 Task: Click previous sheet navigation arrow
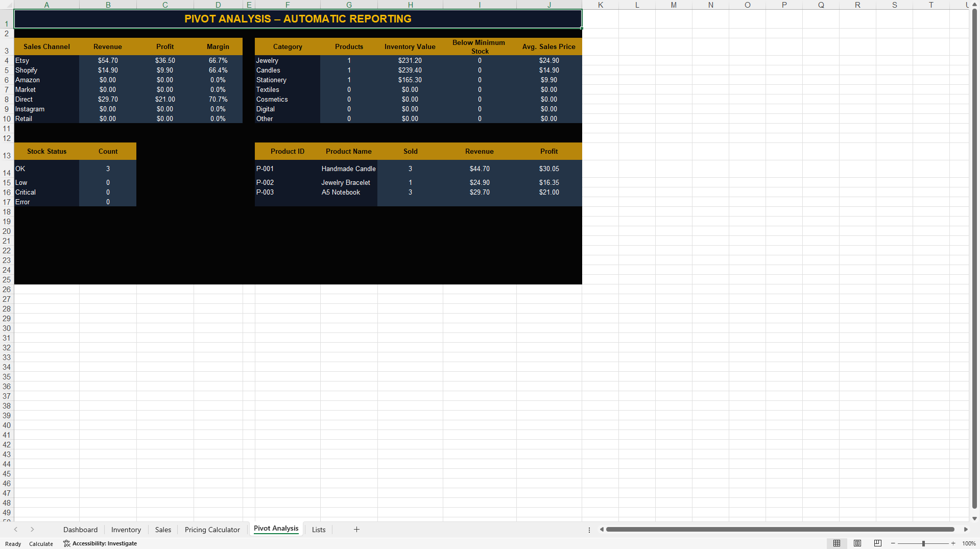(16, 530)
